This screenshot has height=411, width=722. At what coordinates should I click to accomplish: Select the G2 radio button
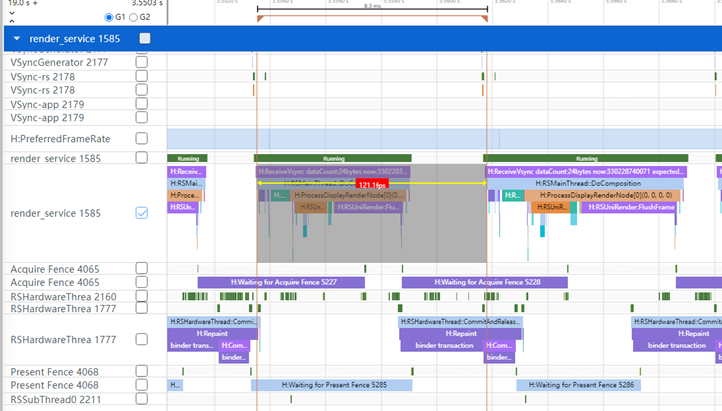(135, 17)
